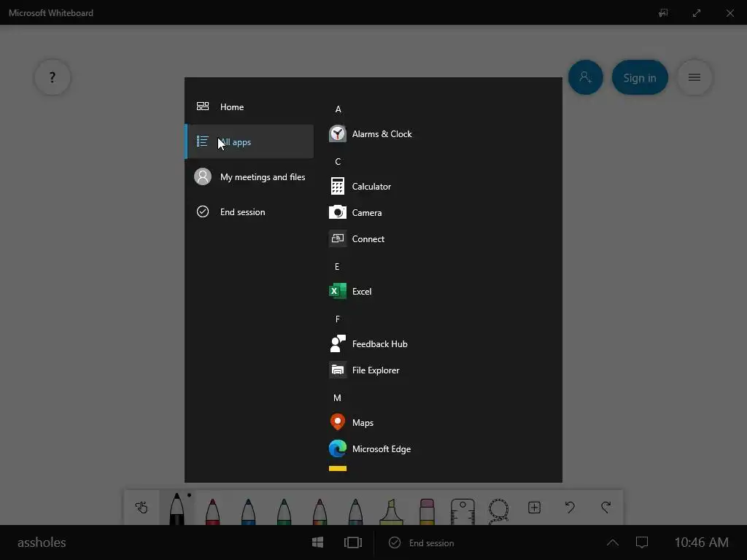Redo the last action
The image size is (747, 560).
tap(606, 507)
